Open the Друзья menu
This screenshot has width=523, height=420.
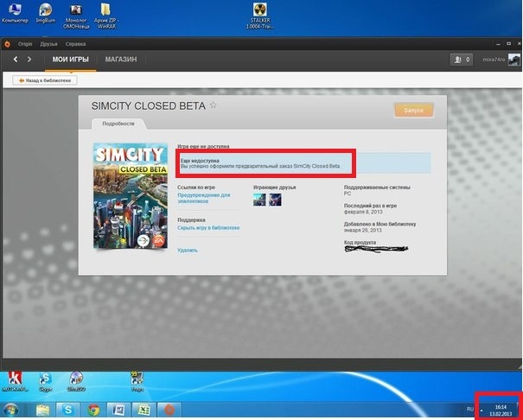(x=48, y=44)
